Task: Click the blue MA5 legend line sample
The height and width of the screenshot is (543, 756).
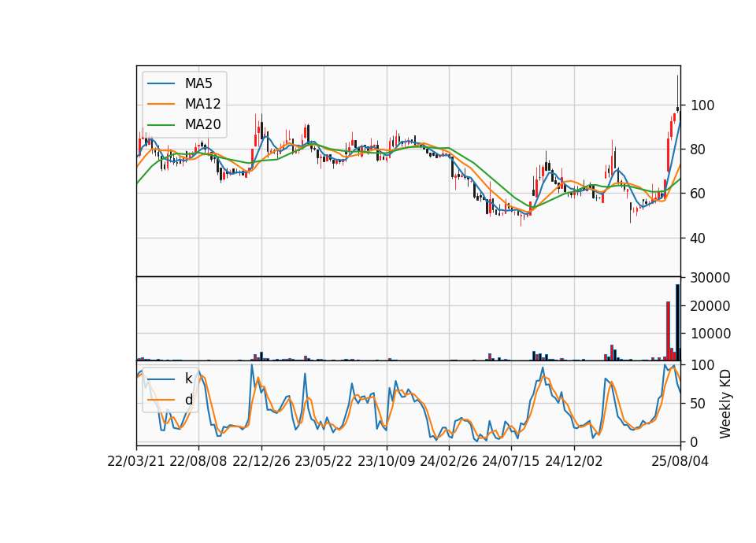Action: pyautogui.click(x=161, y=84)
